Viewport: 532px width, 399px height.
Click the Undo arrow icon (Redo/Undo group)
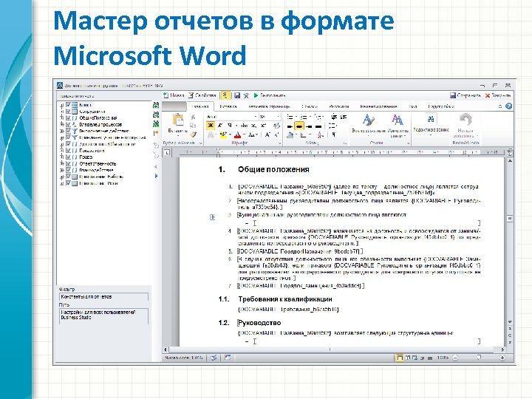pyautogui.click(x=465, y=120)
